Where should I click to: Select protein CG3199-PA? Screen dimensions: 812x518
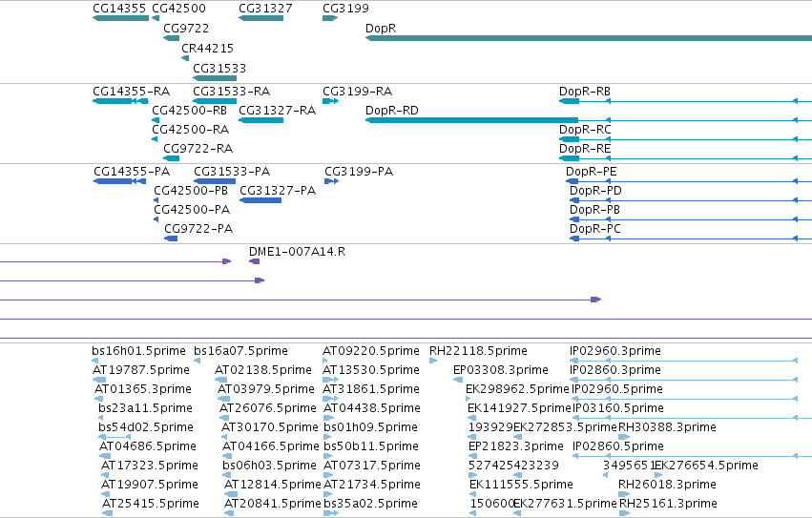click(x=359, y=172)
